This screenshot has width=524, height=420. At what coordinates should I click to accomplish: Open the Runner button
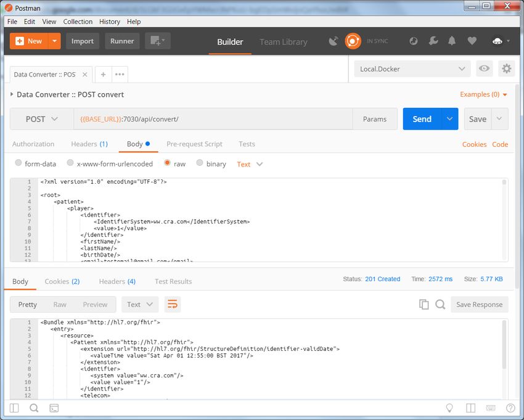coord(122,41)
